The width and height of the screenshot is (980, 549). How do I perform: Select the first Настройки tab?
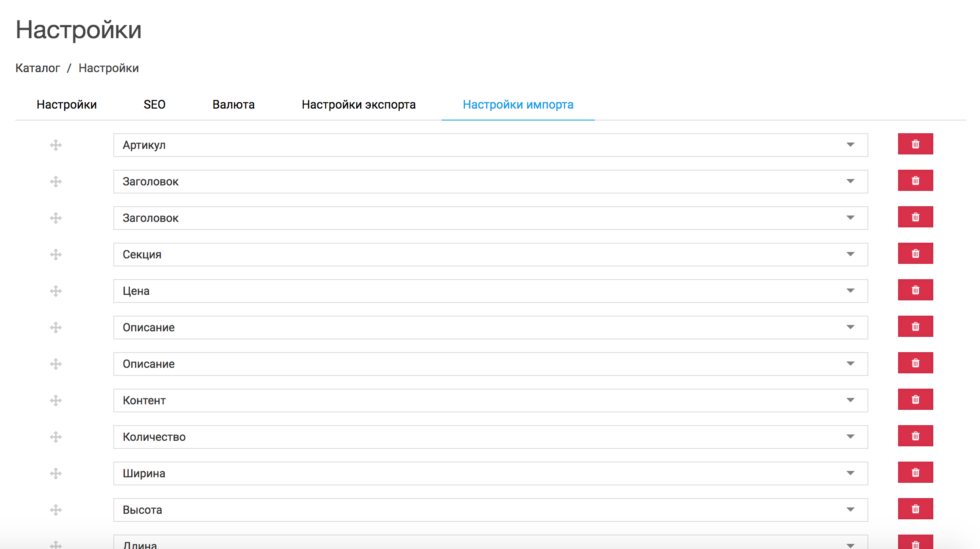67,105
